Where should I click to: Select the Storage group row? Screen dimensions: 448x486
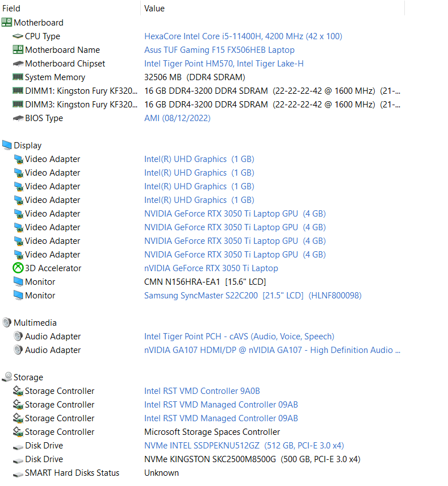point(28,377)
